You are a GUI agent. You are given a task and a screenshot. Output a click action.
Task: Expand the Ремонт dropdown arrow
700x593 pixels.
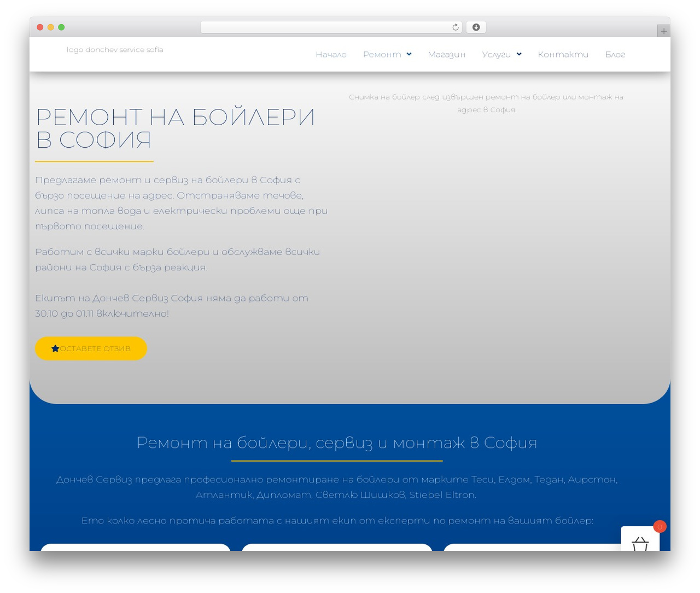pyautogui.click(x=409, y=54)
